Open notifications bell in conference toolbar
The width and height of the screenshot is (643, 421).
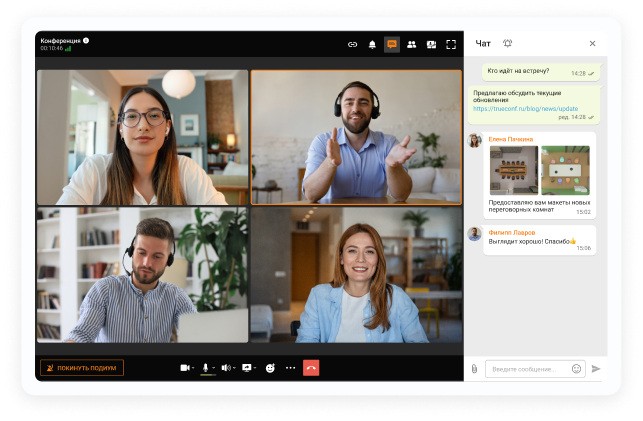[372, 44]
